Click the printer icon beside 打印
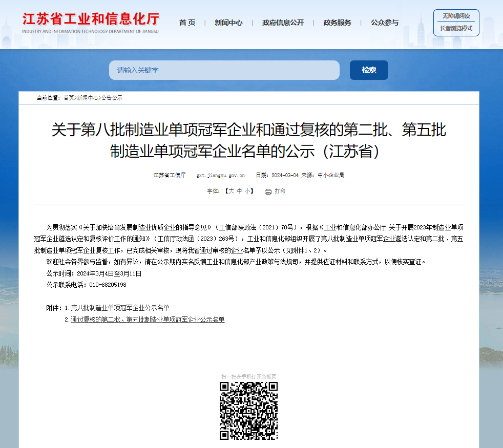Screen dimensions: 503x448 pos(268,191)
